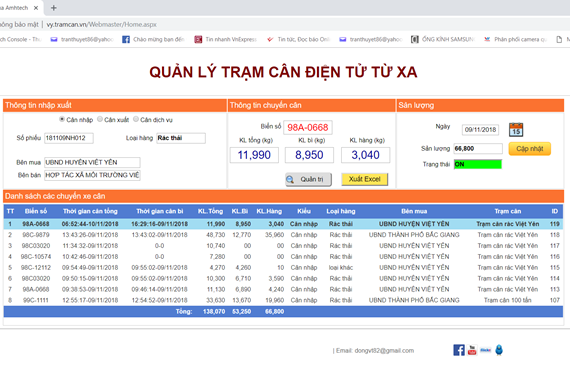Click the dongvt82@gmail.com email link
The image size is (570, 379).
coord(384,351)
